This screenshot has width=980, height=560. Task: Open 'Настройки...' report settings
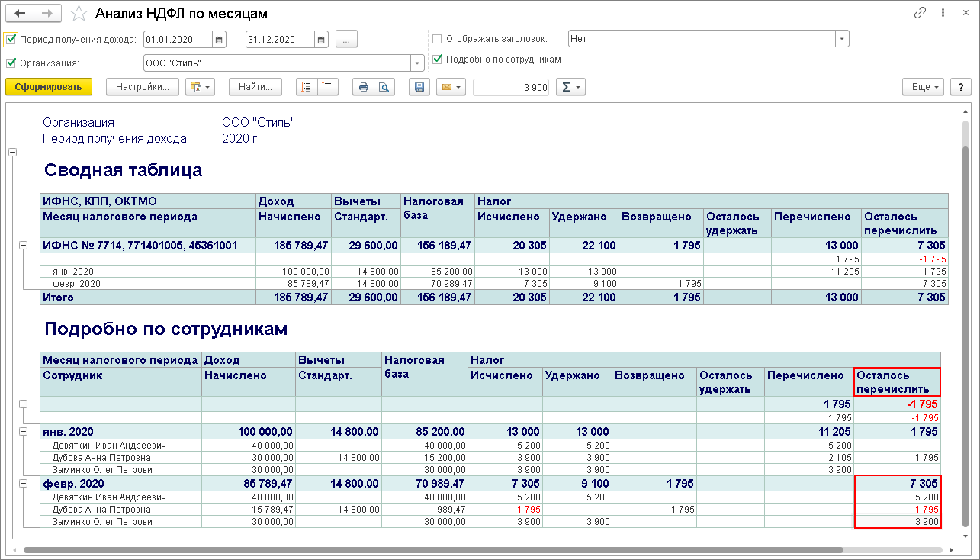(x=143, y=87)
